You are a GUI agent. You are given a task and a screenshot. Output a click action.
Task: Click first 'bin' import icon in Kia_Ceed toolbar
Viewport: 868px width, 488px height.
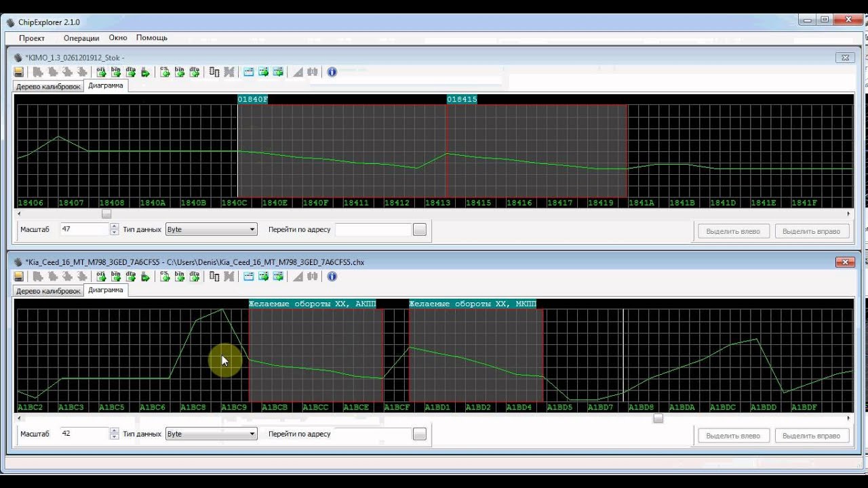pyautogui.click(x=116, y=277)
